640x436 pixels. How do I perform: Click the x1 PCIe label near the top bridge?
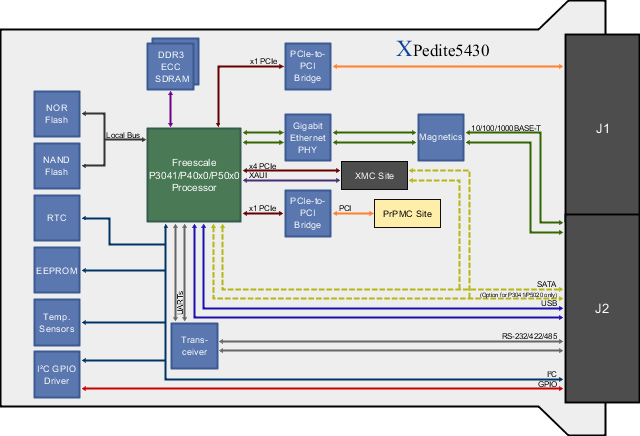point(263,61)
